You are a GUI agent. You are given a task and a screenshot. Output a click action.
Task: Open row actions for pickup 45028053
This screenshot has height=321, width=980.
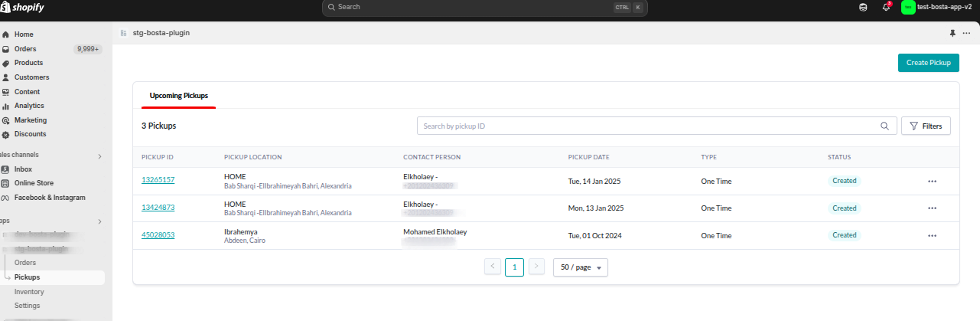pyautogui.click(x=932, y=235)
